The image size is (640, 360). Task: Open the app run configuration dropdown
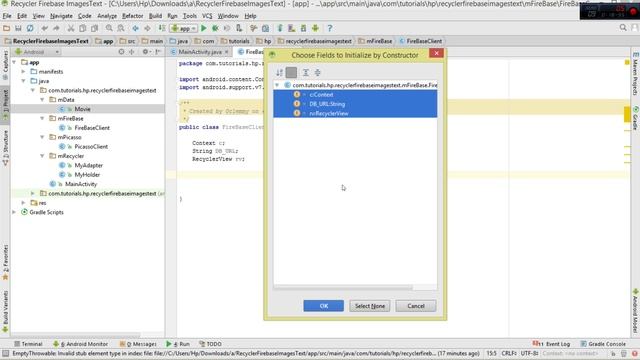[x=184, y=28]
